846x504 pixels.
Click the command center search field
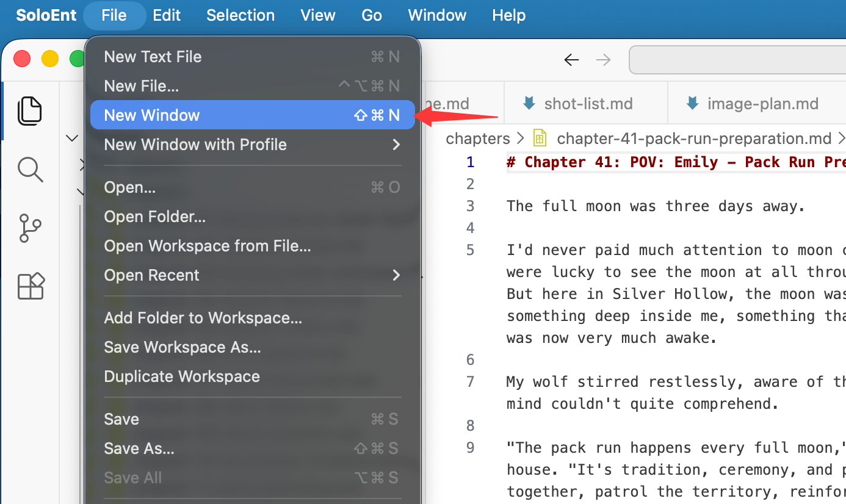(737, 60)
